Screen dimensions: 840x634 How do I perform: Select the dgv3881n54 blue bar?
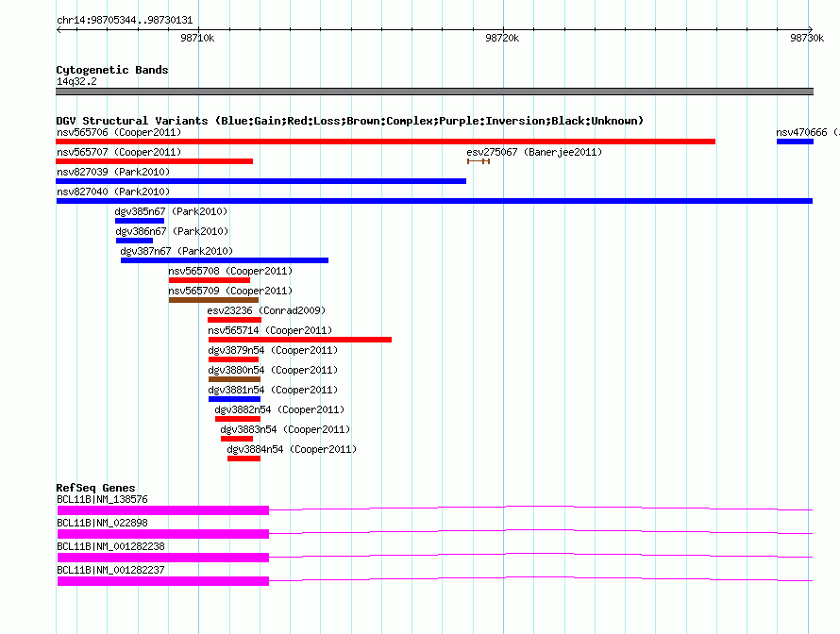coord(235,399)
